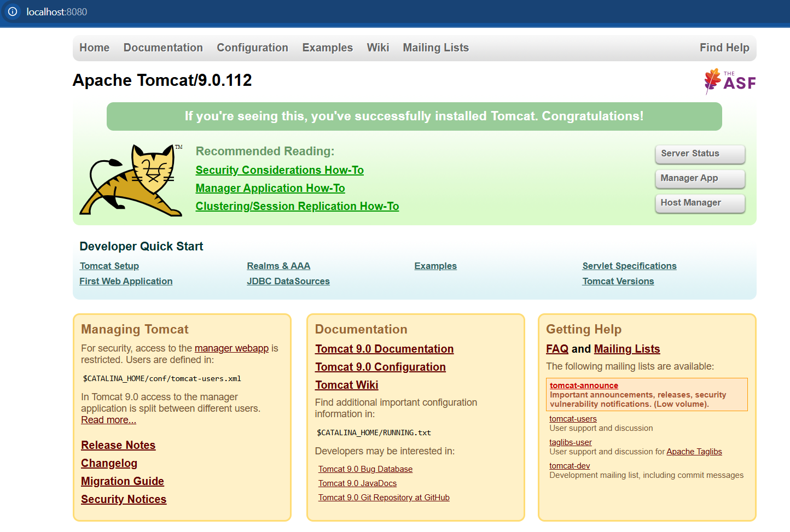The height and width of the screenshot is (532, 790).
Task: Click Examples link under Developer Quick Start
Action: tap(435, 266)
